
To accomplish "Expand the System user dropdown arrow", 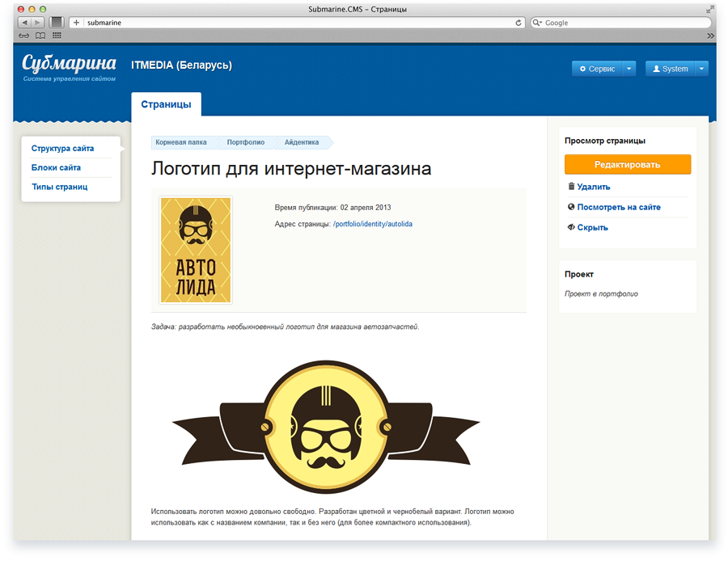I will pyautogui.click(x=701, y=69).
